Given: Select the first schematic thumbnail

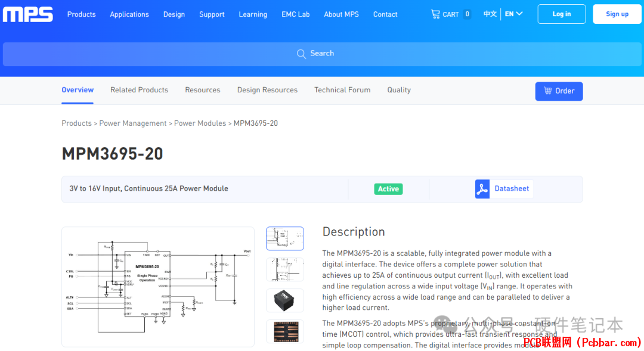Looking at the screenshot, I should tap(285, 238).
